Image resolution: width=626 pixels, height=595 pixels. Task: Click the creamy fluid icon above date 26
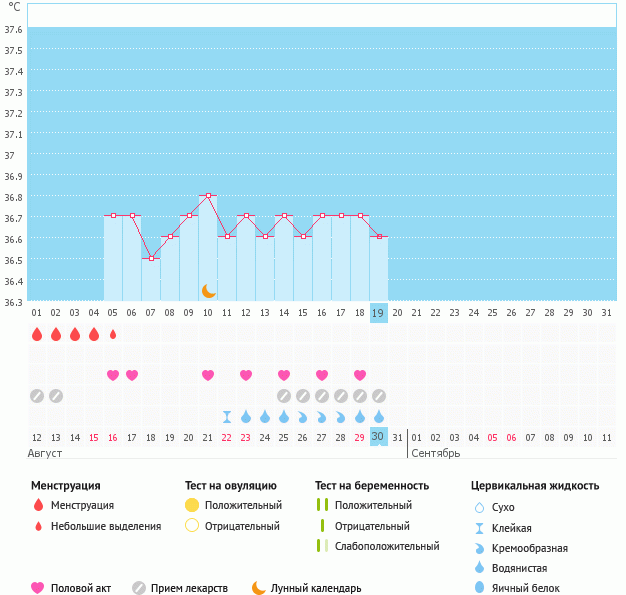click(303, 416)
